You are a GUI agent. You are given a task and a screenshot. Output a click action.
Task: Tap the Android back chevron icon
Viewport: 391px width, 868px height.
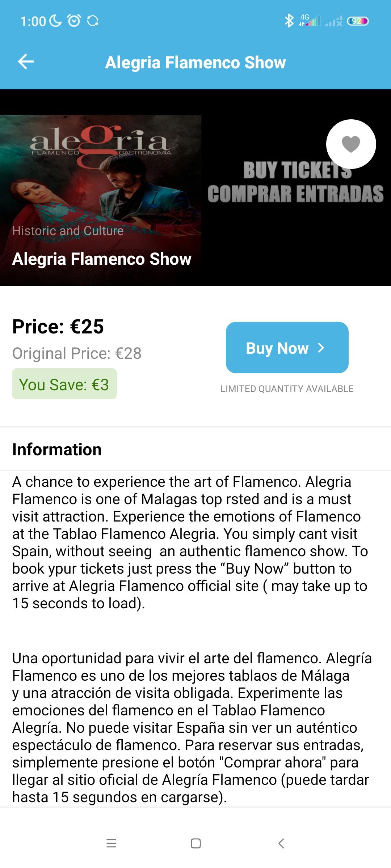(x=281, y=843)
